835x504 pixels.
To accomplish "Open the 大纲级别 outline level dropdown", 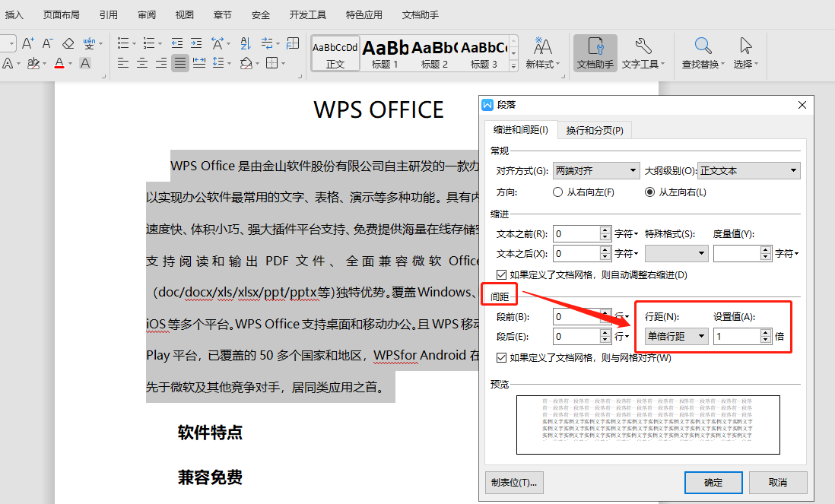I will (749, 171).
